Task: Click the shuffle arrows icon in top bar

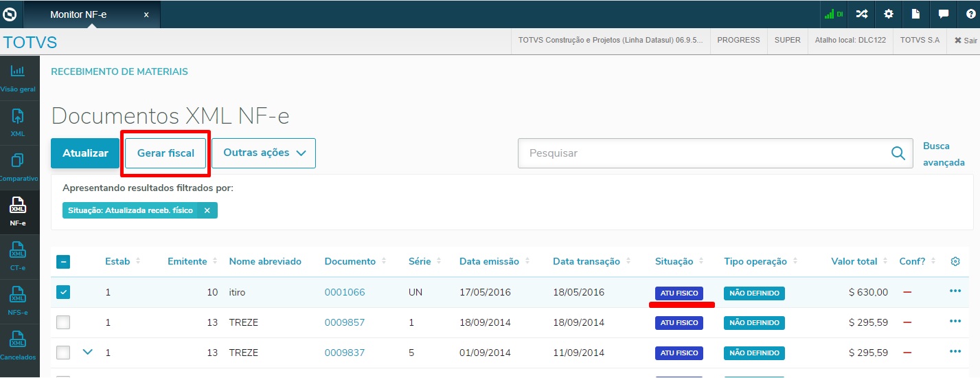Action: [862, 14]
